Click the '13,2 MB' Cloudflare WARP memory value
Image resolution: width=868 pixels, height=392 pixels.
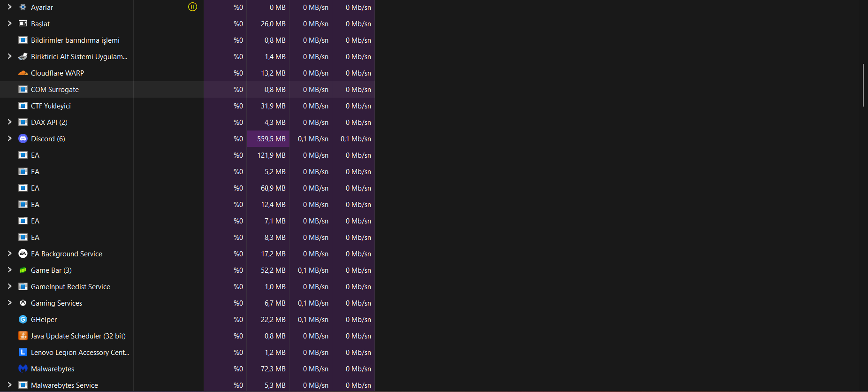273,73
